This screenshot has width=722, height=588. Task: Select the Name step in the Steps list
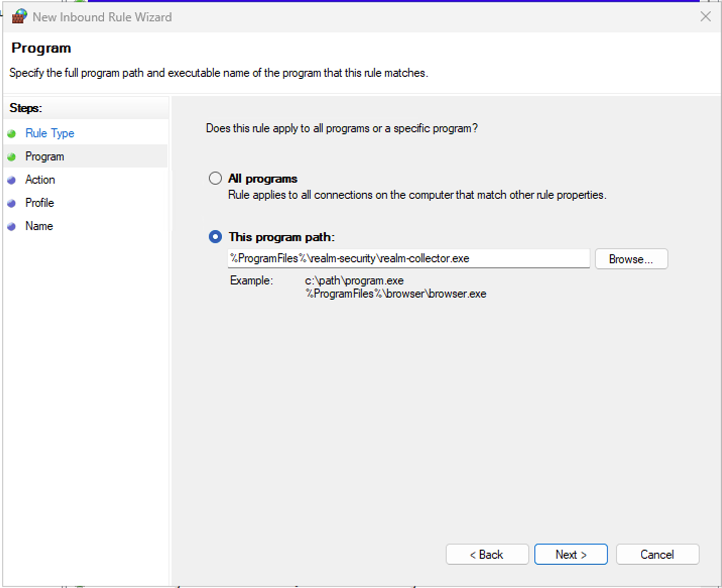[39, 226]
